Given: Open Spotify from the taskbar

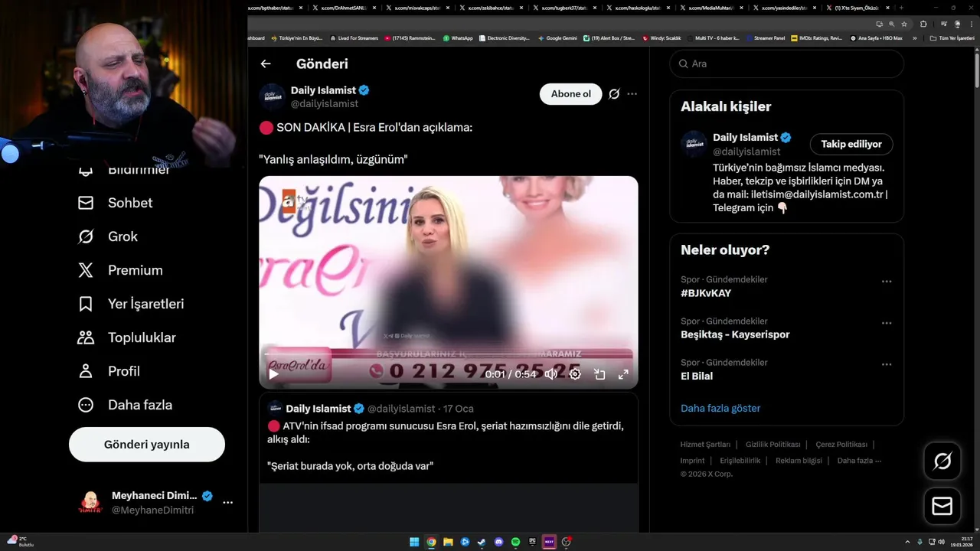Looking at the screenshot, I should coord(515,542).
